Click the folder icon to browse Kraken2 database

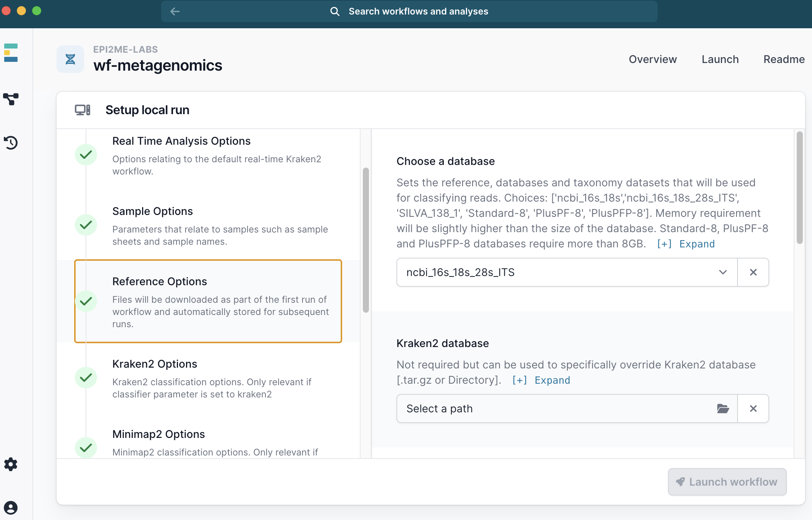(x=722, y=409)
